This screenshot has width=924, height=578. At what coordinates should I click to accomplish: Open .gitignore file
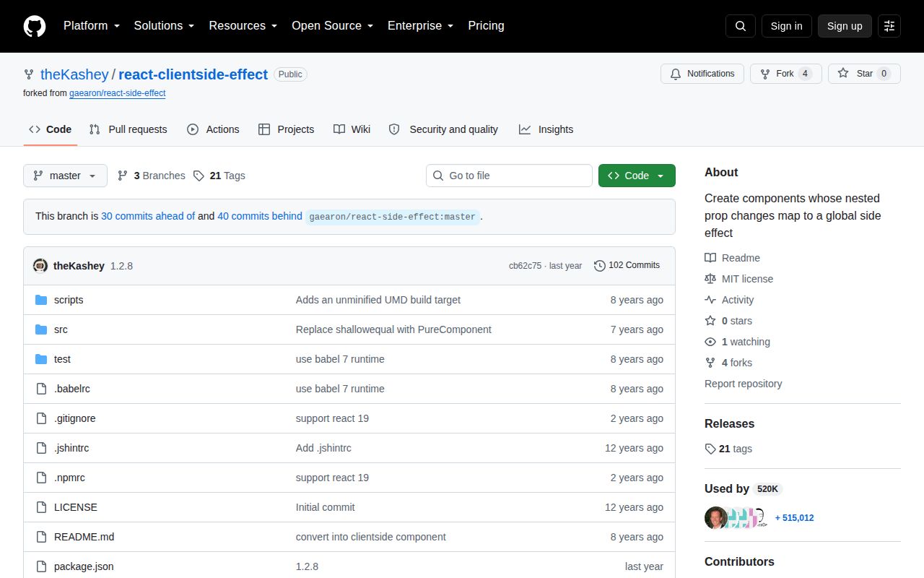(x=74, y=418)
